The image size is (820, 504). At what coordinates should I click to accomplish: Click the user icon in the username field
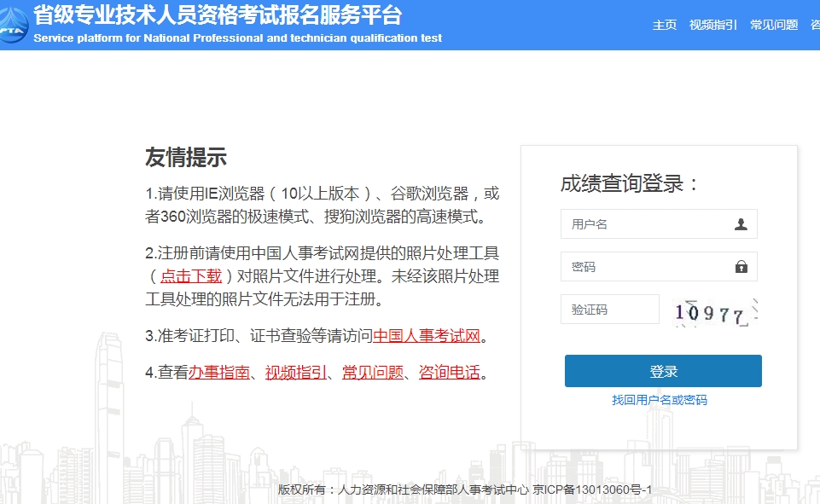coord(741,224)
